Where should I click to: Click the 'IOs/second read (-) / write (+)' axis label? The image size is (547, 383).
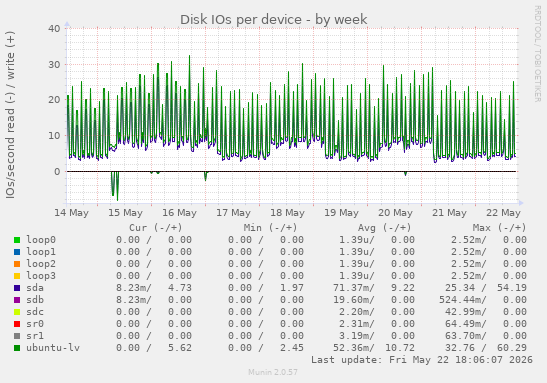pos(10,115)
